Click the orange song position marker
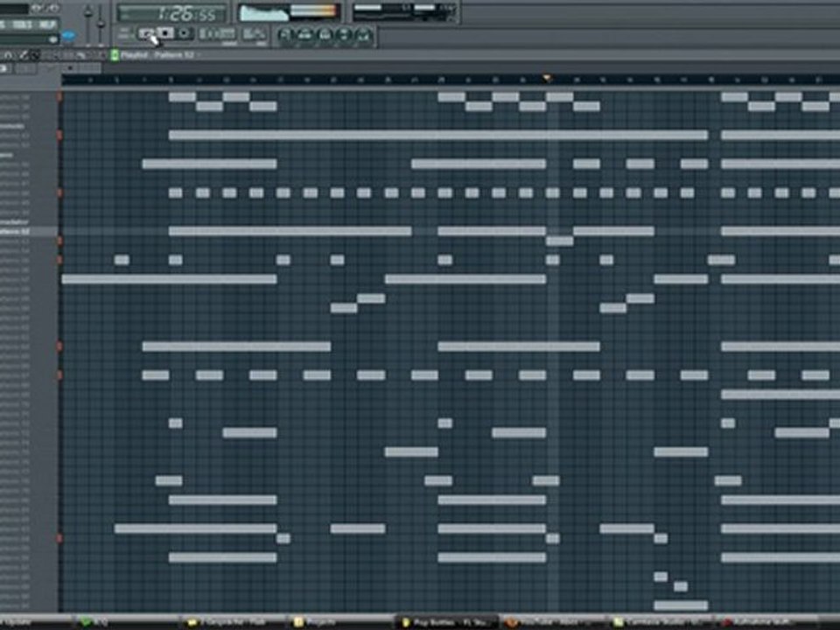840x630 pixels. [x=546, y=79]
